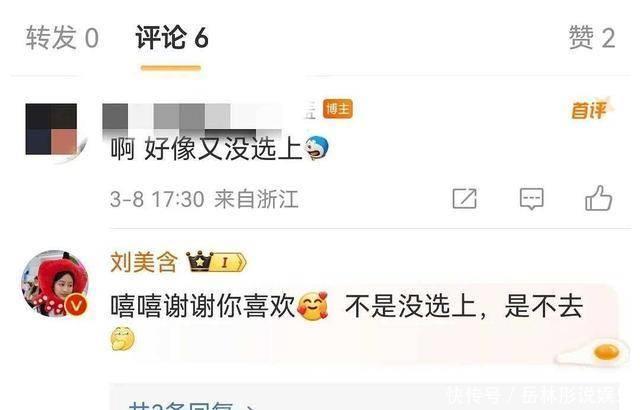Select the 评论 6 tab

tap(172, 38)
